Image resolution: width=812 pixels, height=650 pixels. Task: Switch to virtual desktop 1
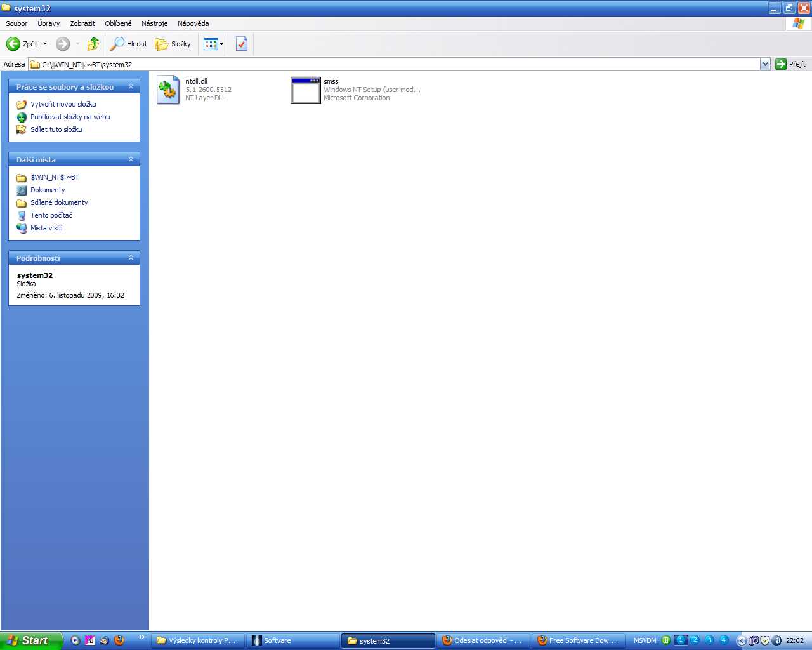coord(681,640)
